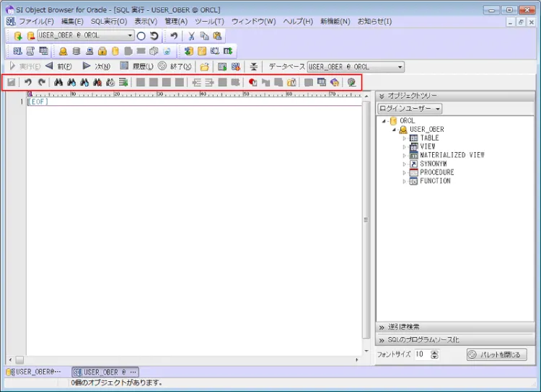
Task: Click the editor horizontal scrollbar right arrow
Action: 357,360
